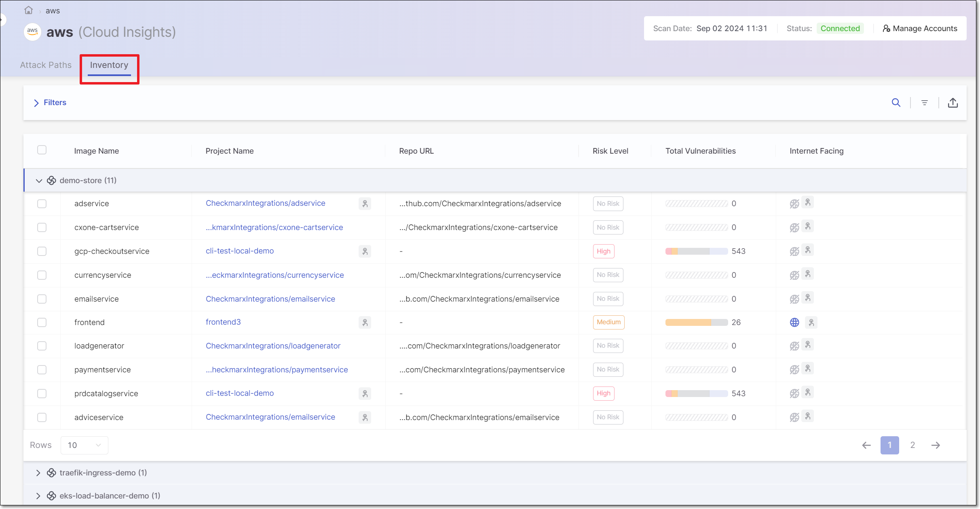Click the person icon next to CheckmarxIntegrations/adservice project
The image size is (980, 509).
(x=365, y=204)
